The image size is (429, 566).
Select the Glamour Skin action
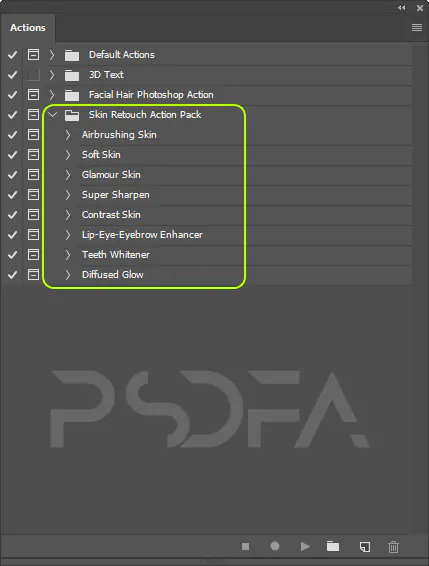coord(111,175)
